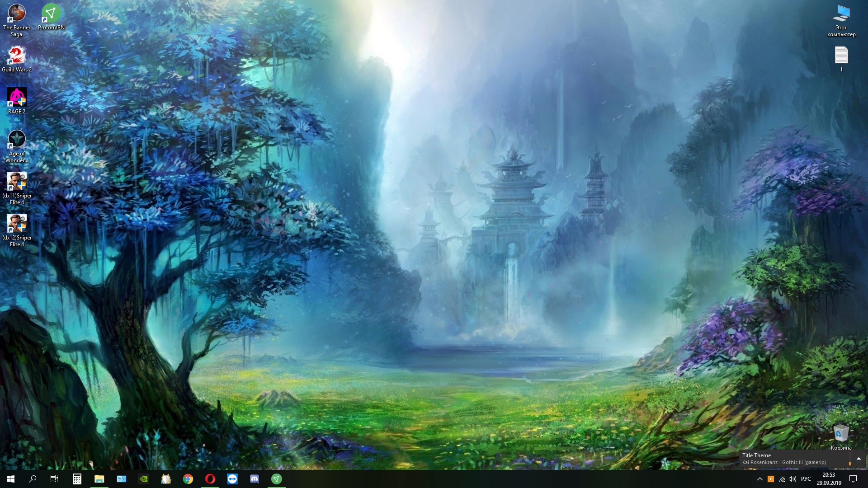Select the (dx11)Sniper Elite 4 shortcut

click(17, 188)
